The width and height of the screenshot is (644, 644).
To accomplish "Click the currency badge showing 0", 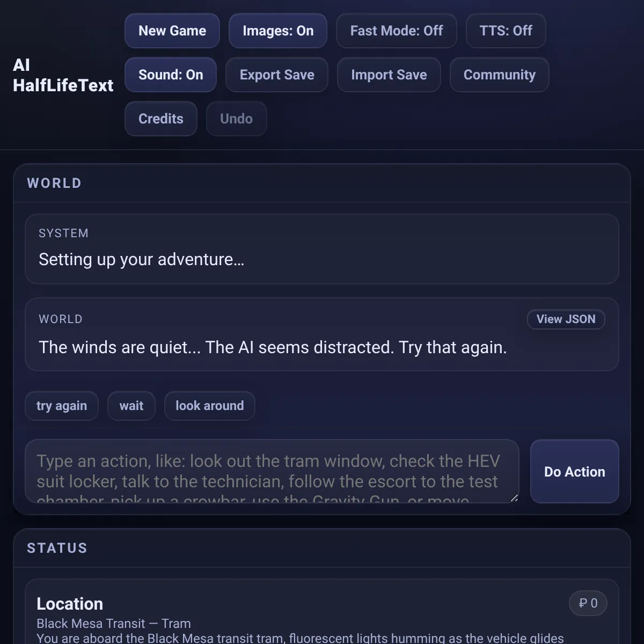I will tap(588, 603).
